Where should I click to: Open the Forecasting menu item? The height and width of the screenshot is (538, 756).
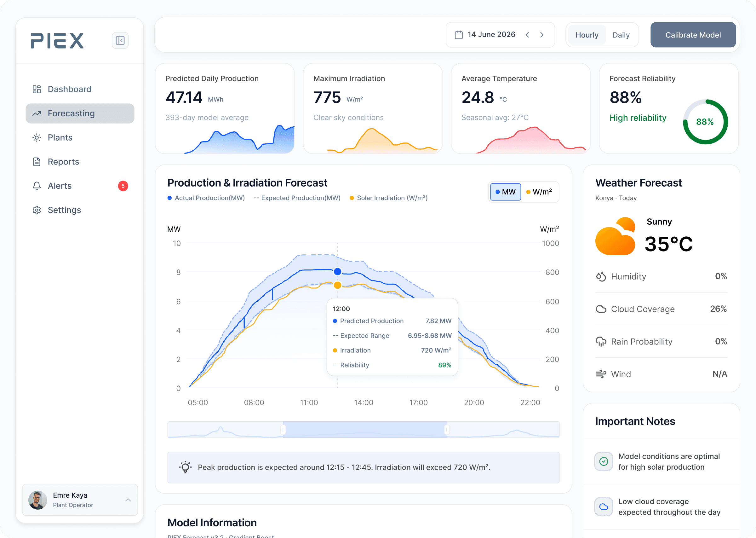pyautogui.click(x=80, y=113)
